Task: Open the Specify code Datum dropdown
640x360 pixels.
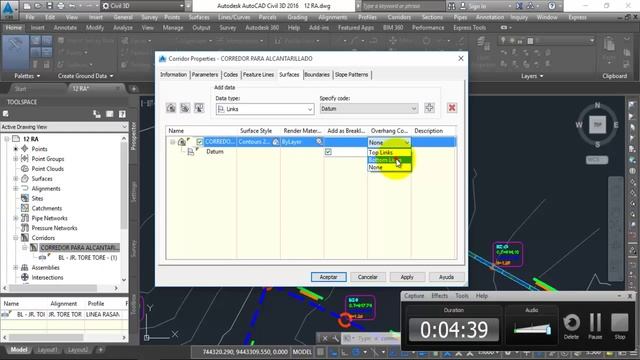Action: click(x=369, y=109)
